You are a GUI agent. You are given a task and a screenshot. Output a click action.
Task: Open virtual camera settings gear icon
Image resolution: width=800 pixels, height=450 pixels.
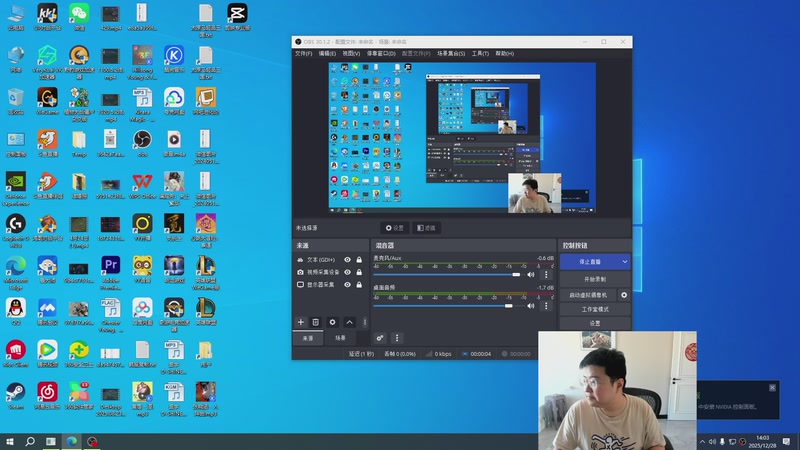624,295
